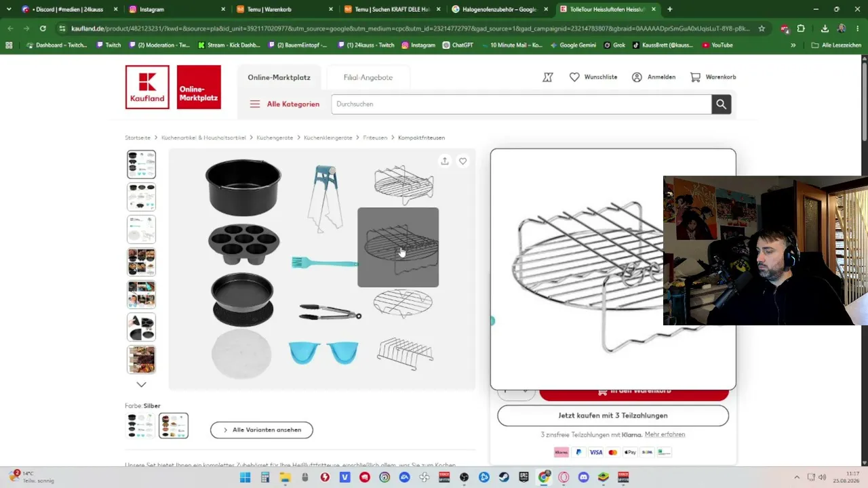Switch to the Filial-Angebote tab

368,77
